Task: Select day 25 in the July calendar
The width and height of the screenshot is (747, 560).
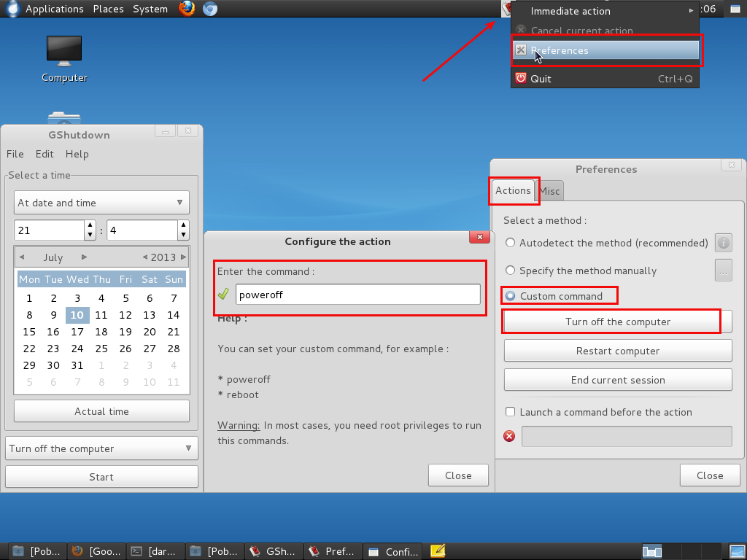Action: click(101, 348)
